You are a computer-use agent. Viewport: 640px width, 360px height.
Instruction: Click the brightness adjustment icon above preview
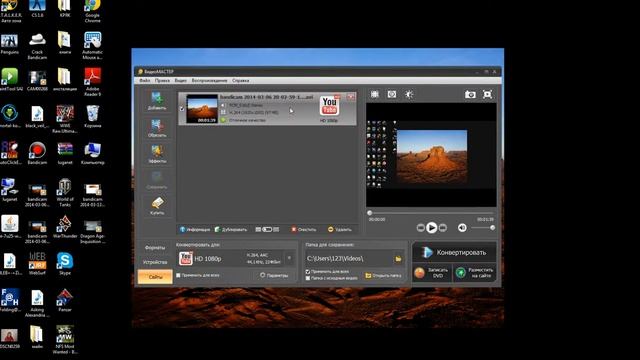click(409, 94)
